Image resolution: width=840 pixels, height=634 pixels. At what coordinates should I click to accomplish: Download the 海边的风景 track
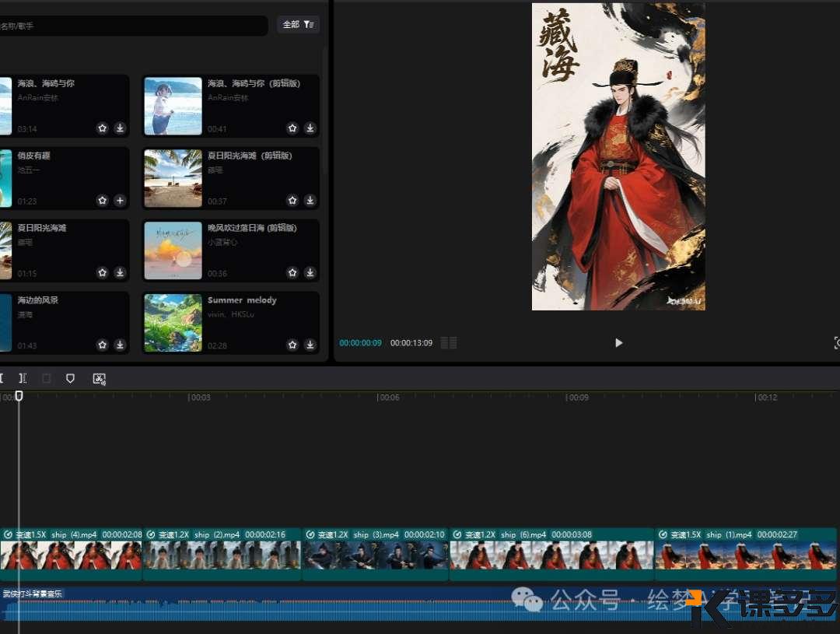[120, 345]
